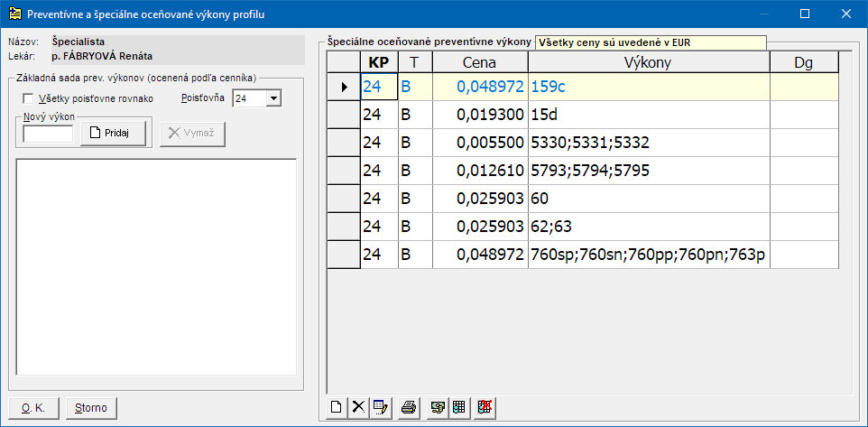
Task: Click the Cena column header
Action: click(480, 62)
